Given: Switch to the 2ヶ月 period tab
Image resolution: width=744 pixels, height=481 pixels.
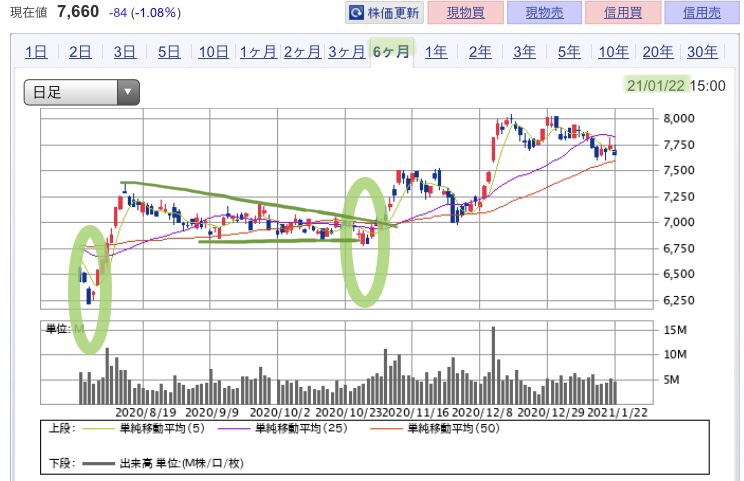Looking at the screenshot, I should click(x=302, y=52).
